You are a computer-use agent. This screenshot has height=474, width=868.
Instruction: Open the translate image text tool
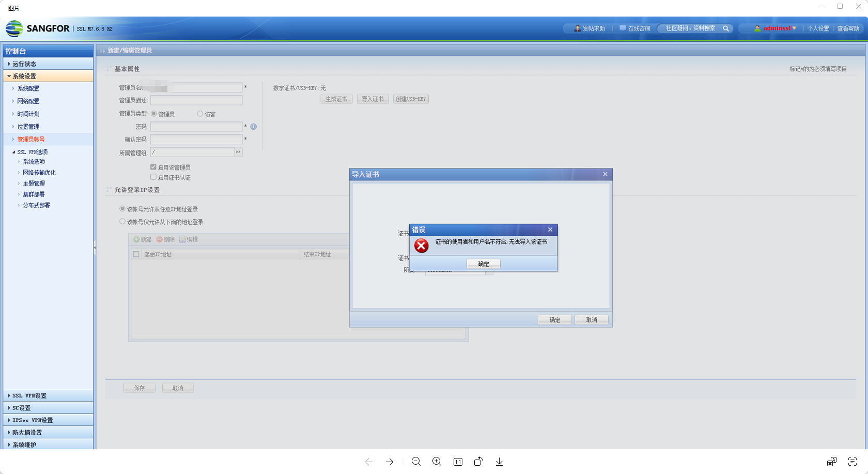(831, 462)
